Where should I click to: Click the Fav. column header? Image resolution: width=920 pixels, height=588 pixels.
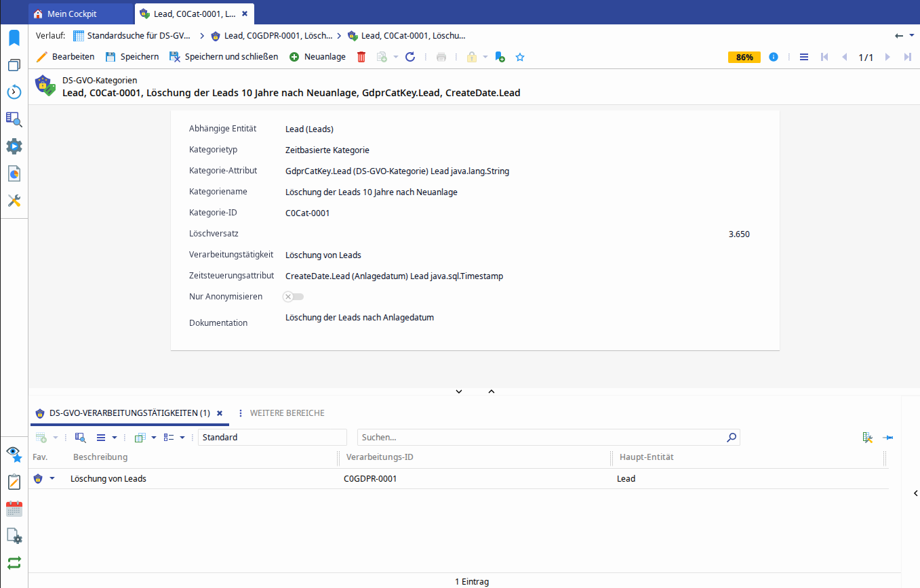40,457
